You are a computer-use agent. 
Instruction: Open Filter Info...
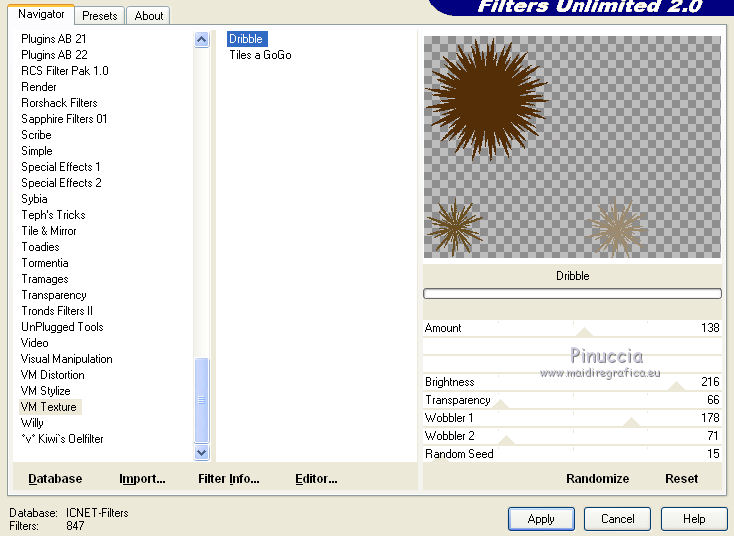(x=228, y=478)
